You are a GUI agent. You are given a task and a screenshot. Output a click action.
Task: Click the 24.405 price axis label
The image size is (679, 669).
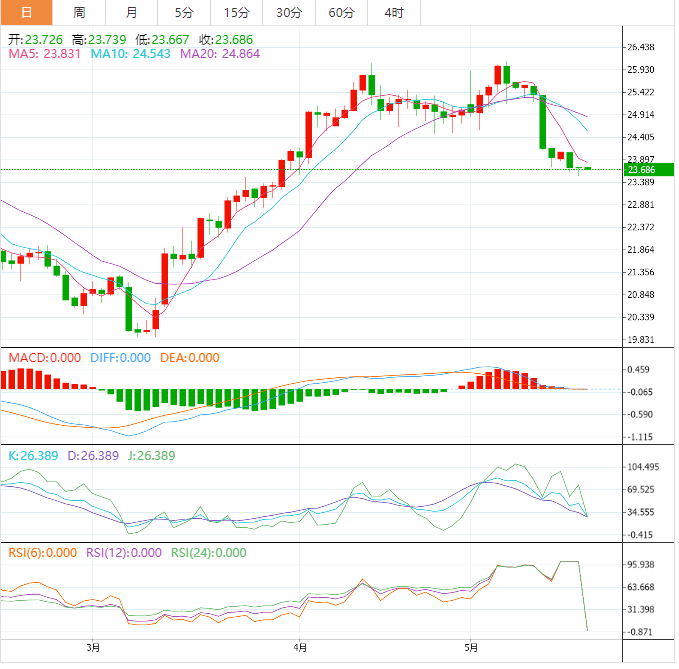point(641,137)
